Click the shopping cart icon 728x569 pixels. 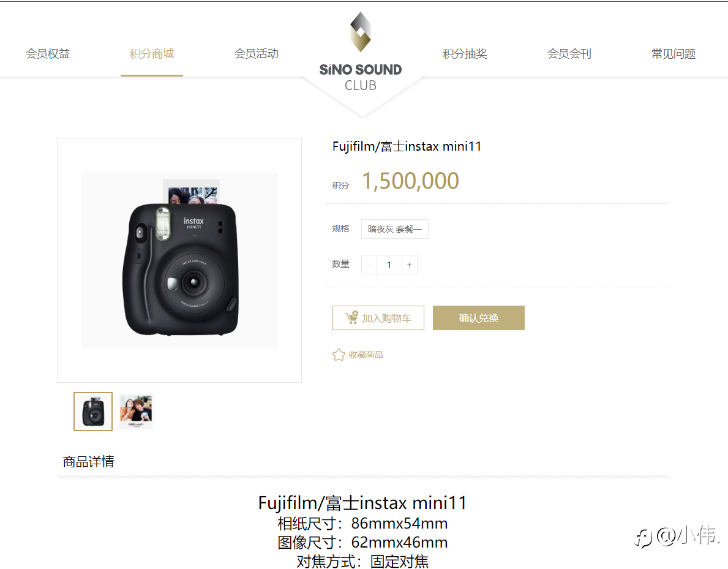point(351,318)
